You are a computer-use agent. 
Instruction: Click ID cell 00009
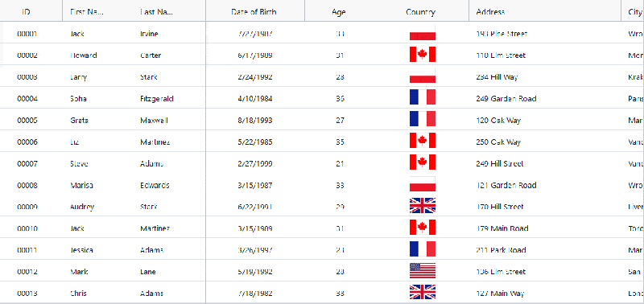[27, 207]
